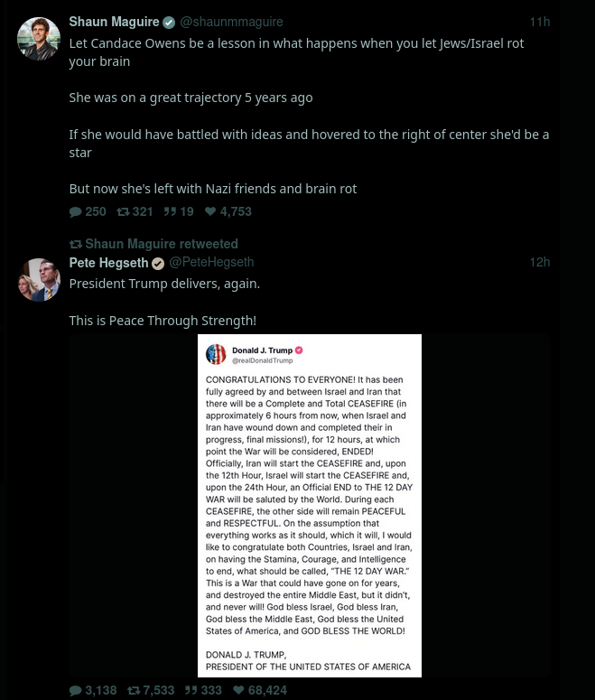
Task: Open the 11h timestamp link
Action: [x=540, y=22]
